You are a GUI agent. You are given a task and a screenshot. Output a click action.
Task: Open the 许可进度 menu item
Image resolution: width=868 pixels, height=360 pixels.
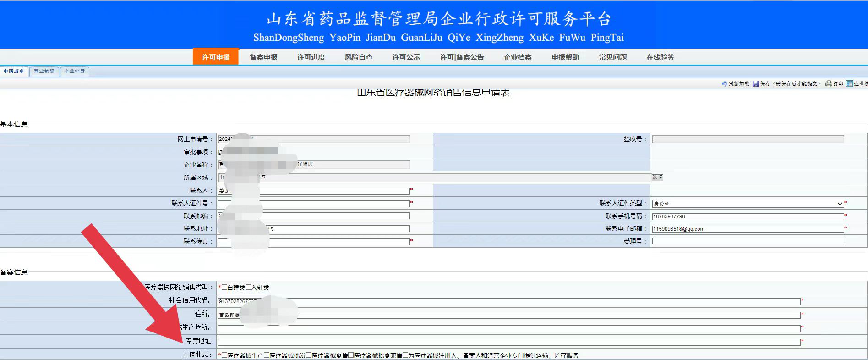coord(311,57)
